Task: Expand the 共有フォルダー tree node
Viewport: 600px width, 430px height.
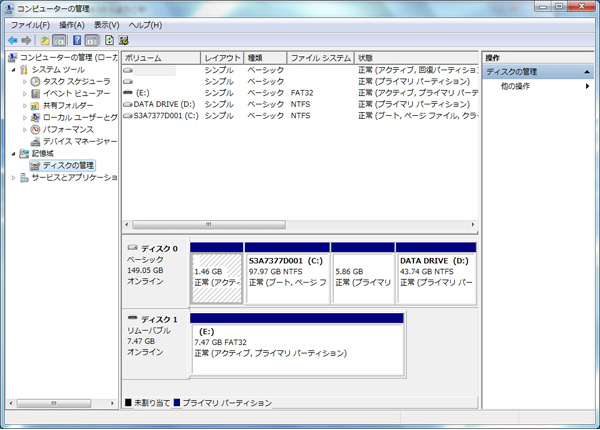Action: (25, 105)
